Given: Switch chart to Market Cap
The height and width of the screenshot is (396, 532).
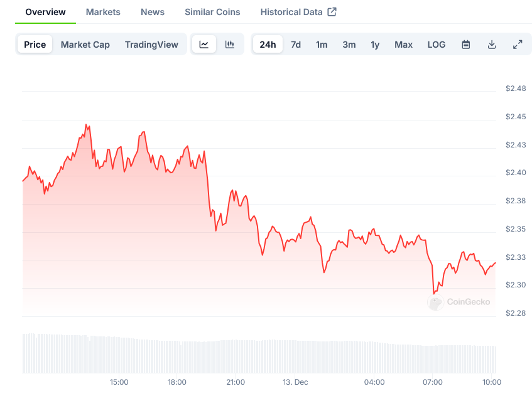Looking at the screenshot, I should pyautogui.click(x=85, y=45).
